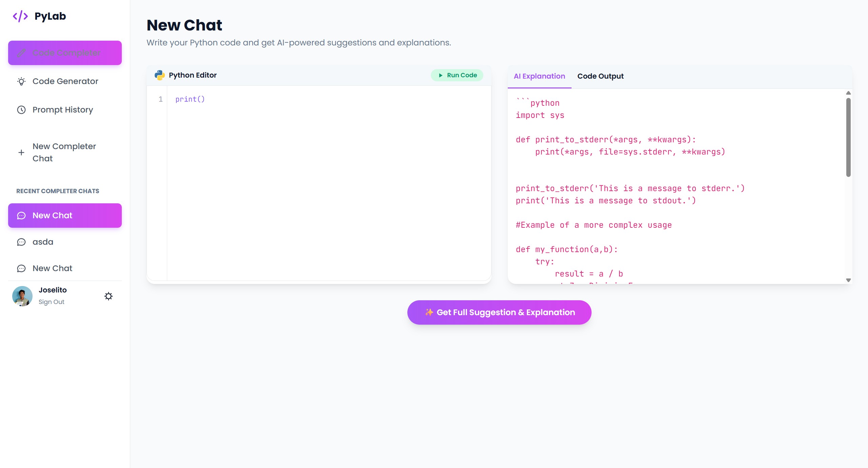Click the plus icon for New Completer Chat
Image resolution: width=868 pixels, height=468 pixels.
pos(21,152)
